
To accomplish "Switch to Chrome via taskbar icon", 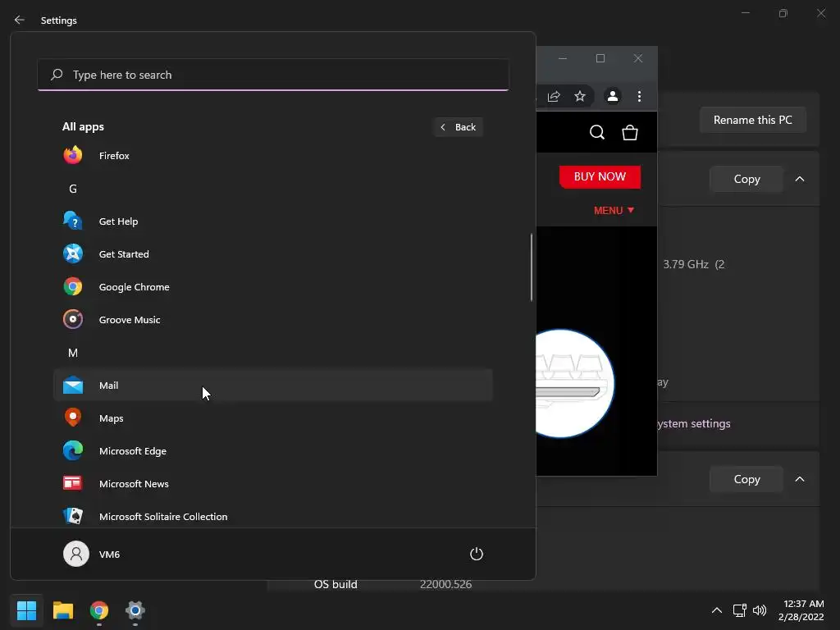I will coord(99,610).
